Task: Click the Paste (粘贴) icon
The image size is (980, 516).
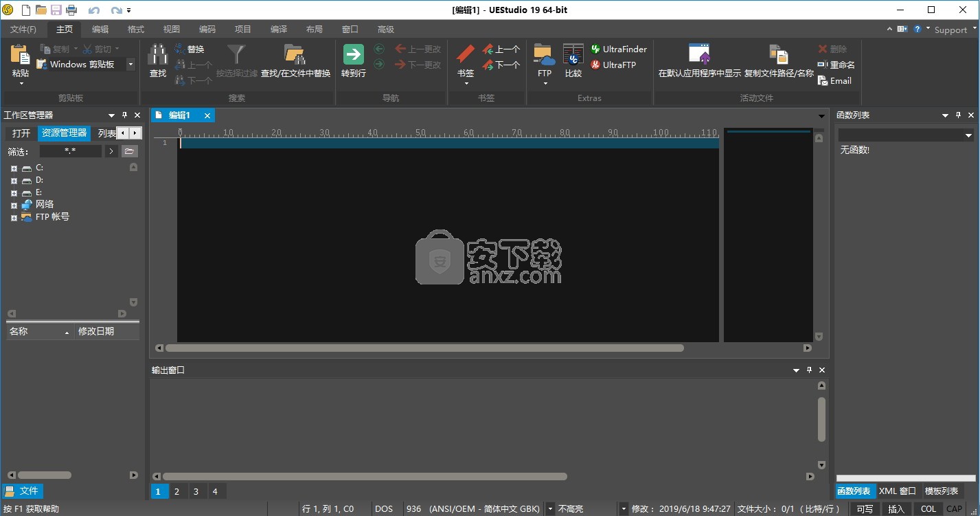Action: [21, 55]
